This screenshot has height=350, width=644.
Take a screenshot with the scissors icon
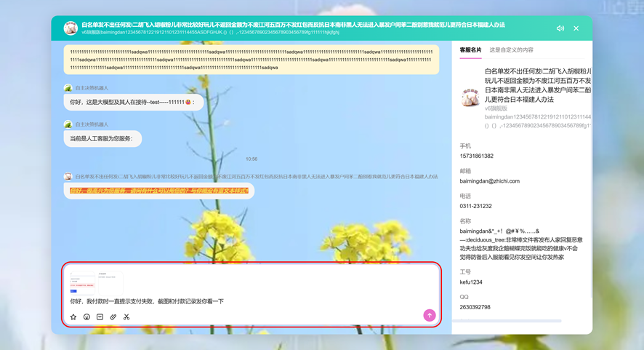point(126,317)
